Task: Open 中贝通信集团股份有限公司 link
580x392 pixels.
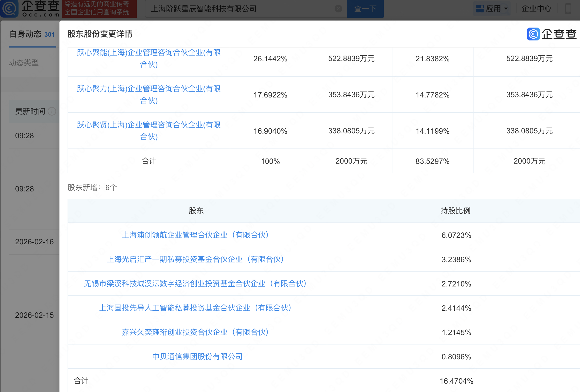Action: click(x=197, y=357)
